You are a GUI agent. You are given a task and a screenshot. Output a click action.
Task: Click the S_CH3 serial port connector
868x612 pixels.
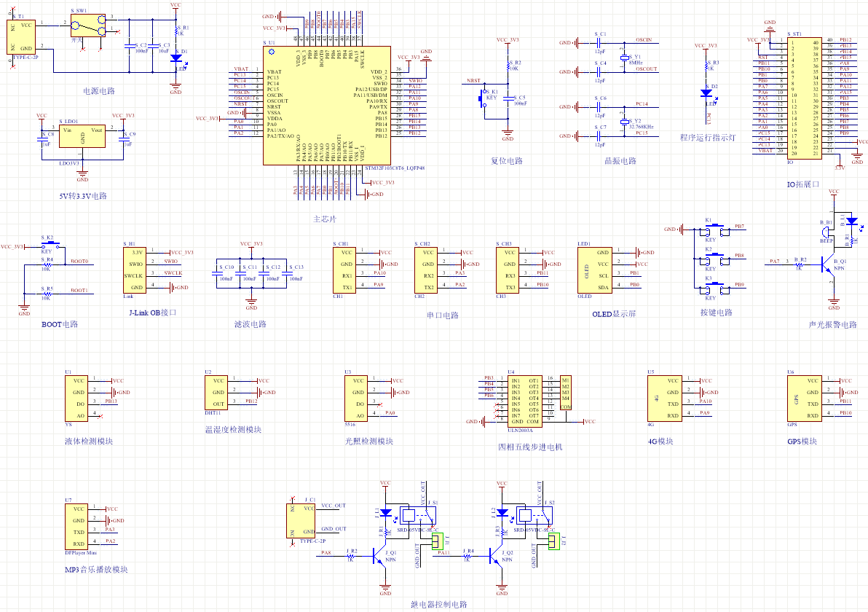click(508, 270)
